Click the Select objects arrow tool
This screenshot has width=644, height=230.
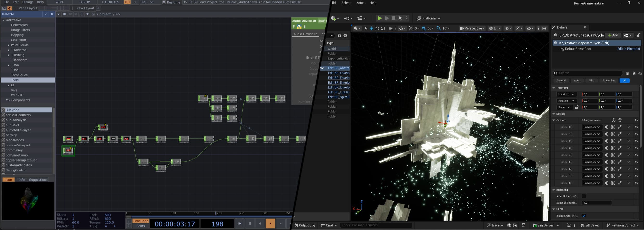pyautogui.click(x=365, y=28)
